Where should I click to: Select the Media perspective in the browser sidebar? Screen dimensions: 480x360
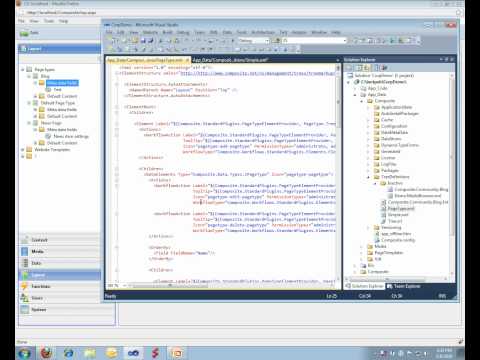point(60,252)
